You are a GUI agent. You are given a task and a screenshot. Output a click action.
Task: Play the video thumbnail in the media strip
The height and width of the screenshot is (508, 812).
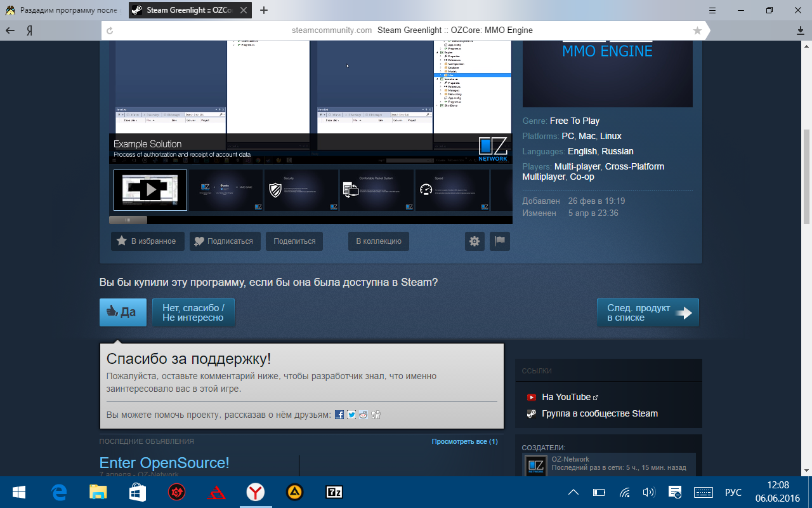coord(150,190)
